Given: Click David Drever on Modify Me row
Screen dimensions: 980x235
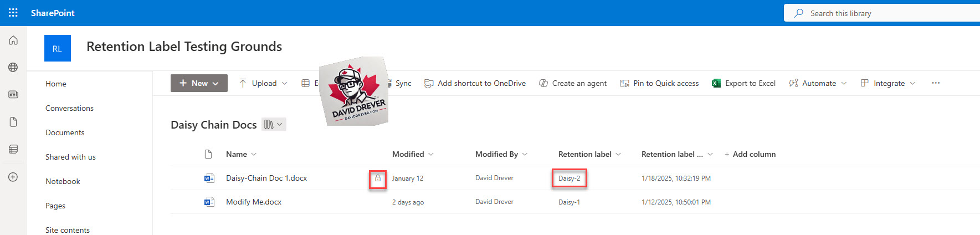Looking at the screenshot, I should (494, 202).
